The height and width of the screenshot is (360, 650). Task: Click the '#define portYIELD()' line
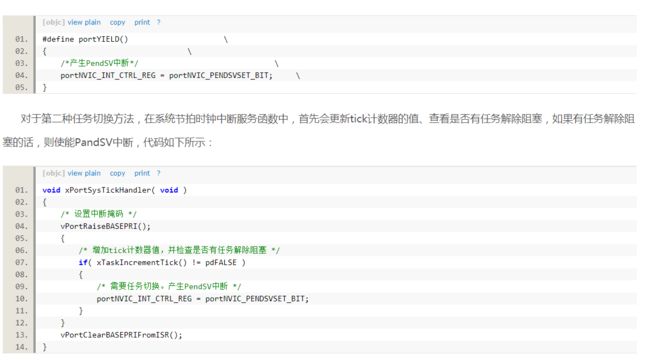coord(85,39)
